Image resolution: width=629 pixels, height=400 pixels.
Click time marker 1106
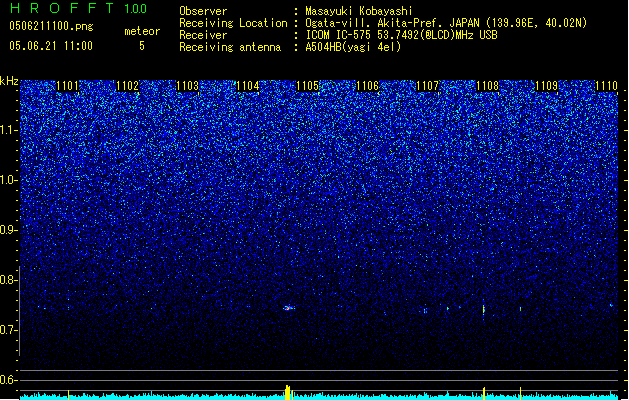tap(367, 86)
